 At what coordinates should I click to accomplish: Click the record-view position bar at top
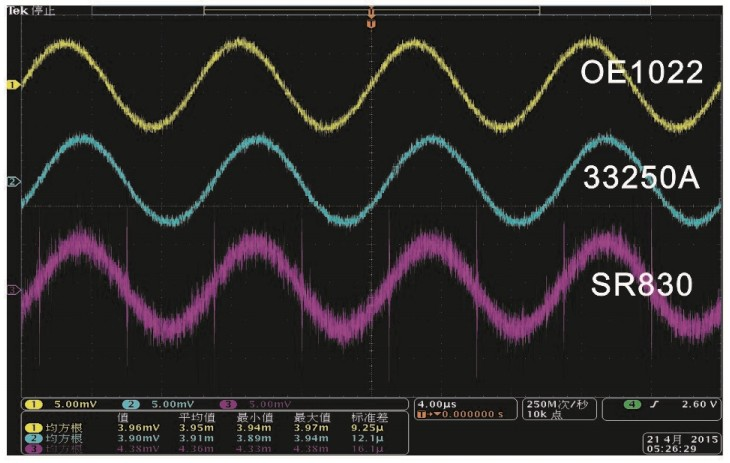[370, 8]
